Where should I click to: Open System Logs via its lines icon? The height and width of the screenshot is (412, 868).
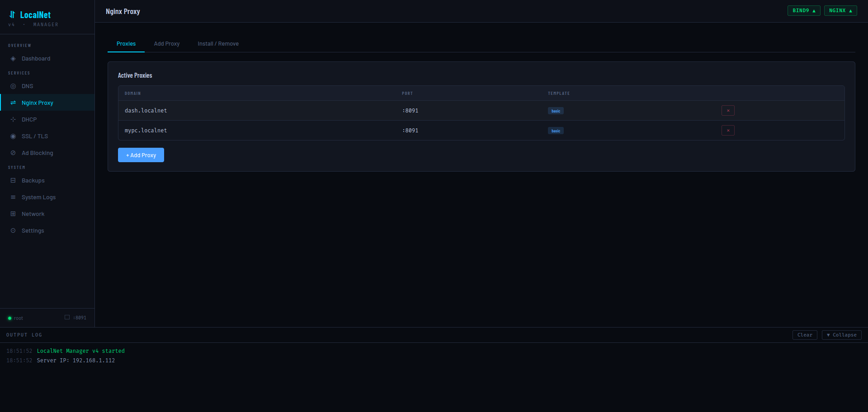pos(13,197)
